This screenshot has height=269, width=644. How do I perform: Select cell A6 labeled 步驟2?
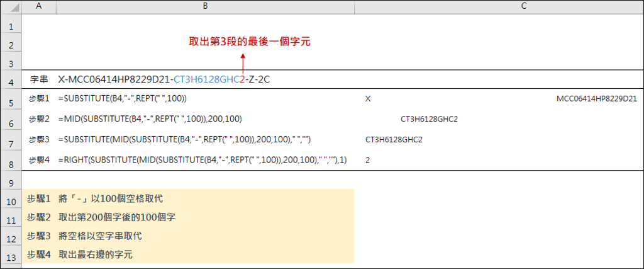39,119
